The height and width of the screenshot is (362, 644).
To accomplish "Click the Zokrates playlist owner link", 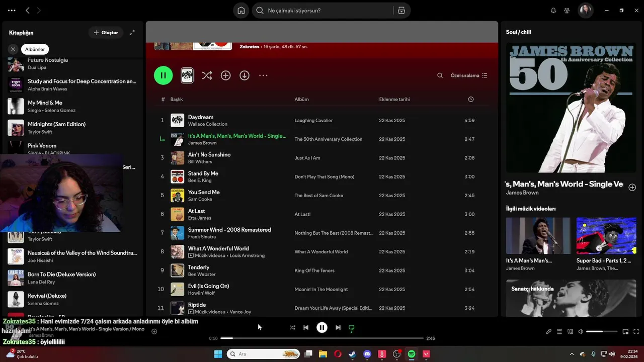I will pyautogui.click(x=250, y=47).
